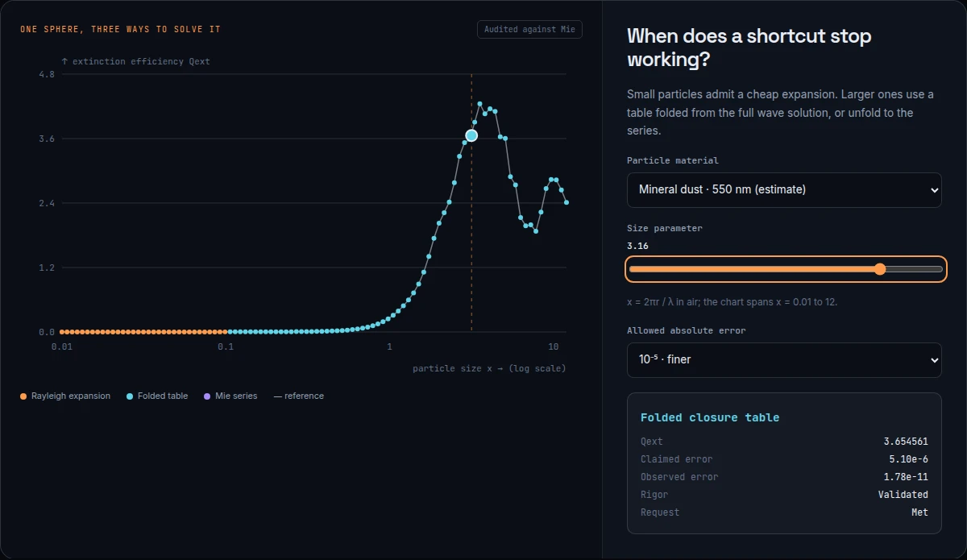The height and width of the screenshot is (560, 967).
Task: Click the y-axis tick label "1.2"
Action: [x=47, y=268]
